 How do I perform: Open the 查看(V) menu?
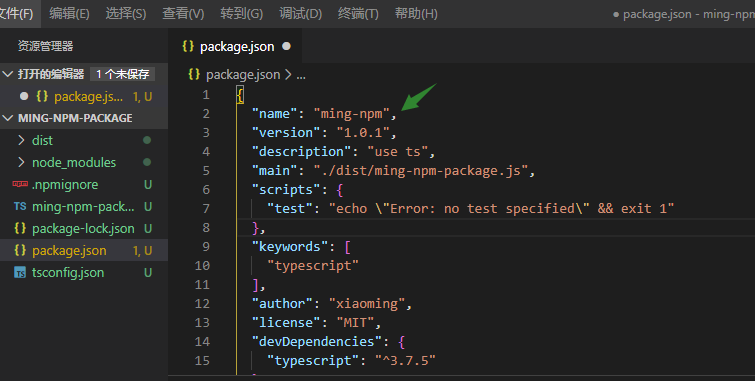(183, 13)
